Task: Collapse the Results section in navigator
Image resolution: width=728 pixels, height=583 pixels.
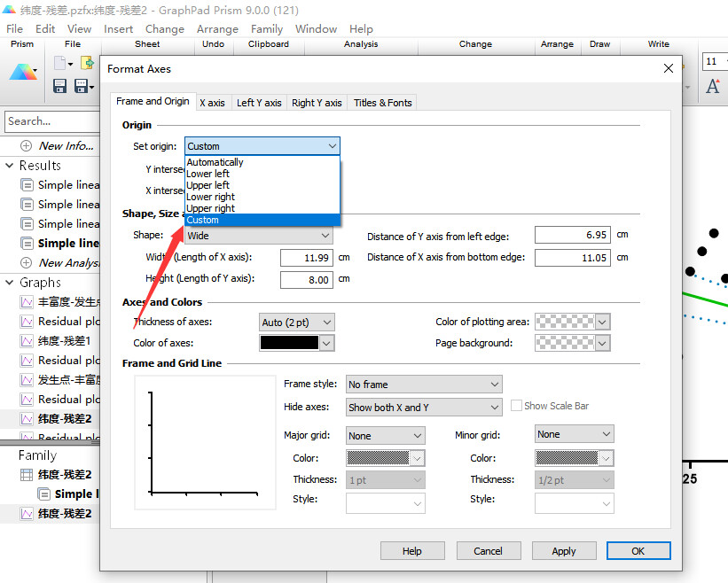Action: [x=9, y=165]
